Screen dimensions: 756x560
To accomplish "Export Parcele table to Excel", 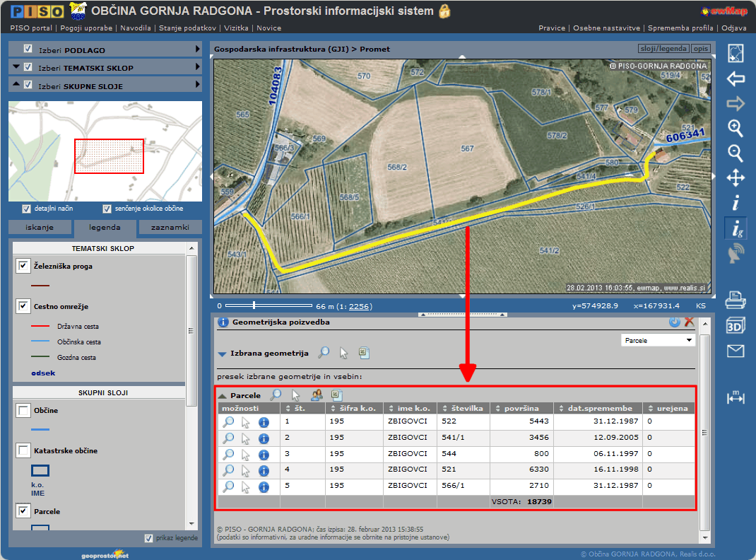I will coord(336,395).
